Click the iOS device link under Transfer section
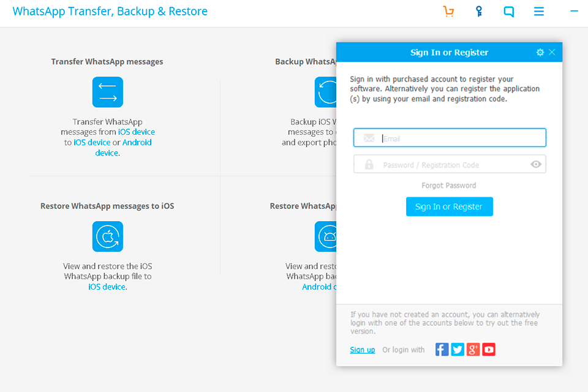 coord(137,131)
